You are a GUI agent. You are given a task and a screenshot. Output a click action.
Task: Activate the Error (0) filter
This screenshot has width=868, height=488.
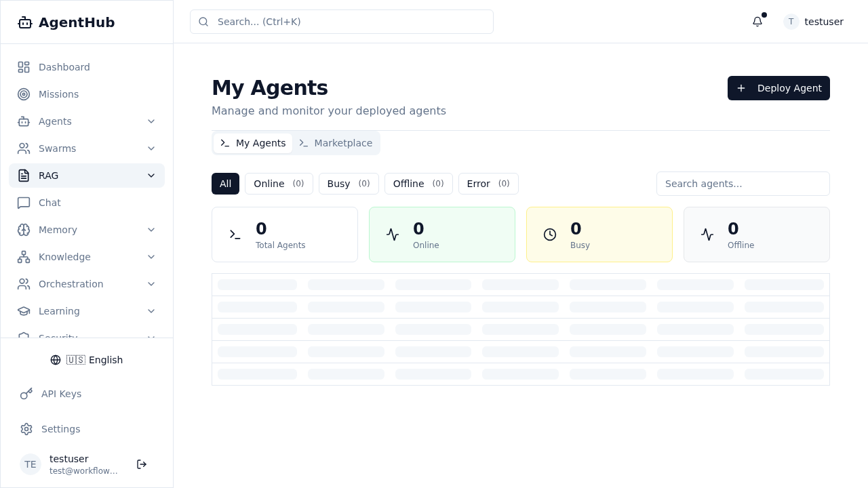coord(488,184)
